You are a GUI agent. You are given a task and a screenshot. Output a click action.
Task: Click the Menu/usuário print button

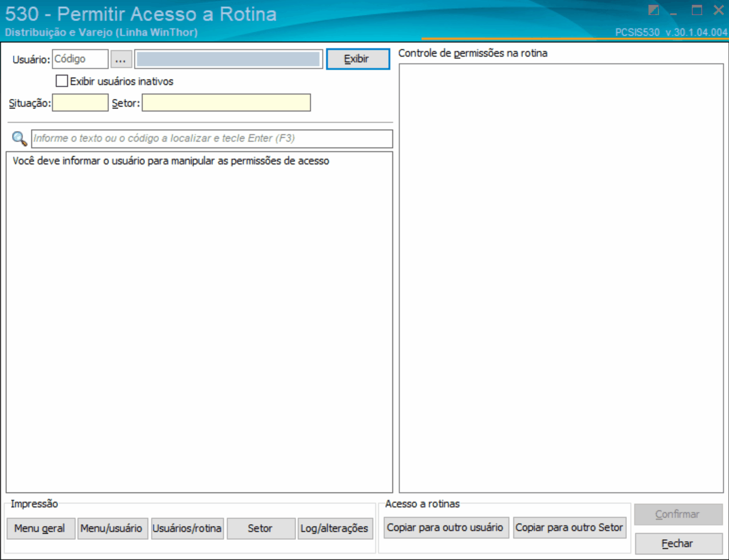(x=113, y=529)
